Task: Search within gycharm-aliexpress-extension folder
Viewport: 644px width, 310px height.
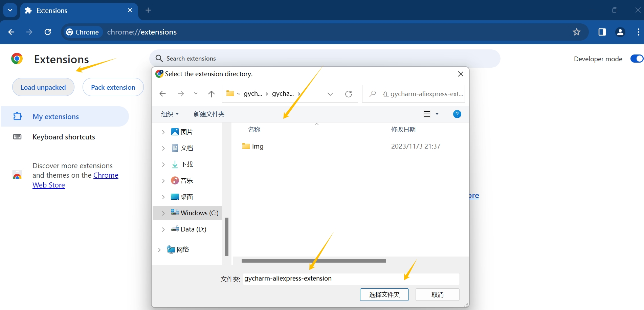Action: click(x=413, y=94)
